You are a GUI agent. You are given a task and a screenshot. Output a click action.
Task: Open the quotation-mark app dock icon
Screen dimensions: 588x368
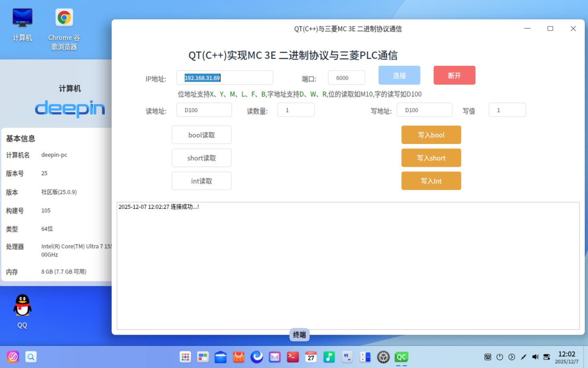click(x=347, y=357)
